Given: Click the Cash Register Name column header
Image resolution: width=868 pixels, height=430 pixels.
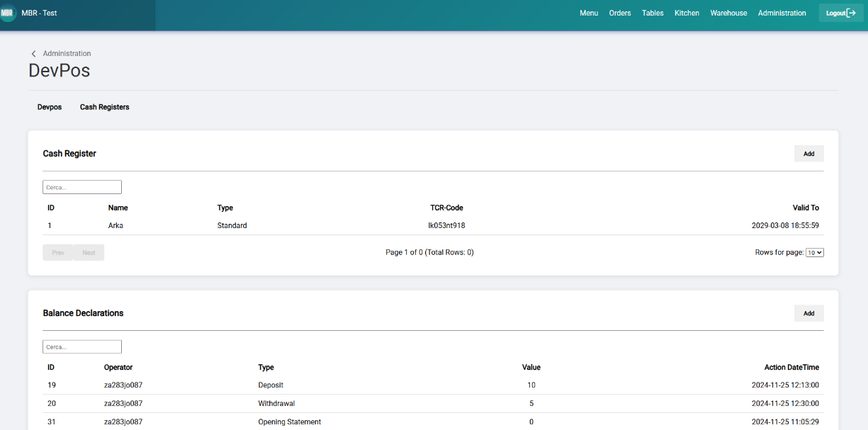Looking at the screenshot, I should 118,208.
